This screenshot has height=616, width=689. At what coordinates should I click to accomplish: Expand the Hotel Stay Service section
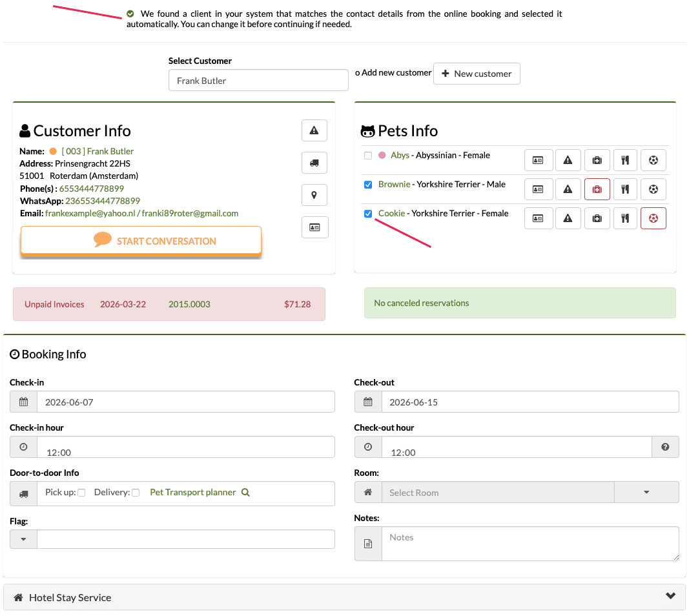[x=345, y=597]
